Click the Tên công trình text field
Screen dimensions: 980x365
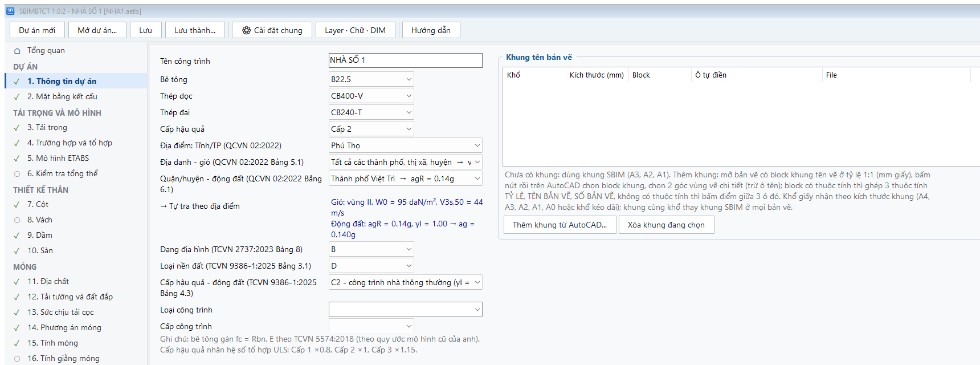coord(406,60)
